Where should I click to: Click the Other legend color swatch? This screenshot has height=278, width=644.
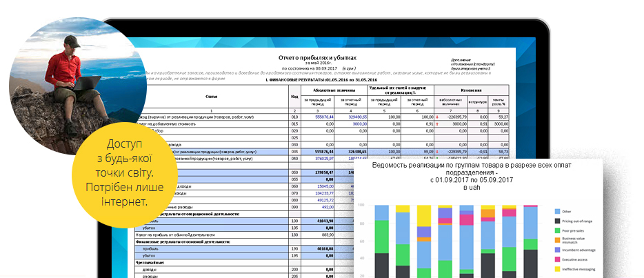click(x=556, y=211)
